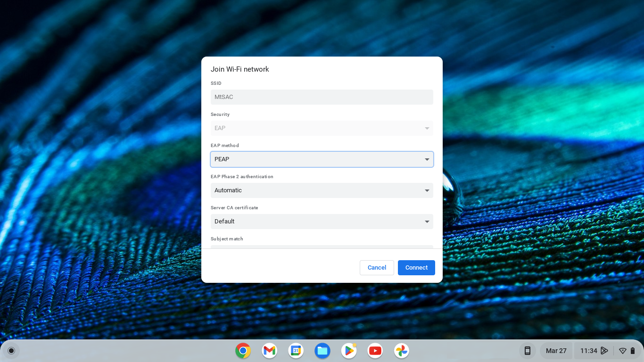644x362 pixels.
Task: Cancel joining the Wi-Fi network
Action: click(377, 268)
